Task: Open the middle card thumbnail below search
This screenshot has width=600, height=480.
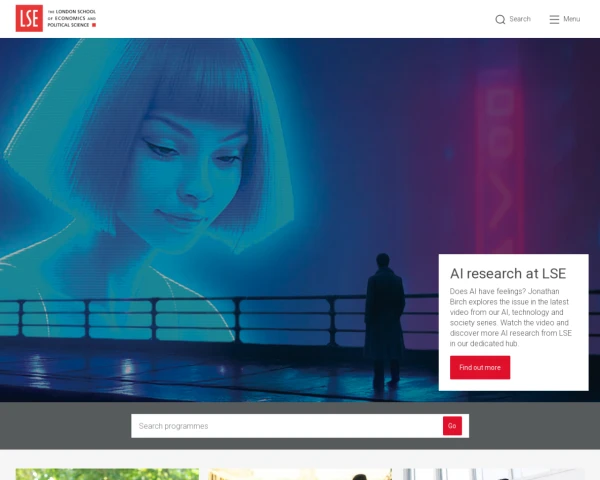Action: coord(300,474)
